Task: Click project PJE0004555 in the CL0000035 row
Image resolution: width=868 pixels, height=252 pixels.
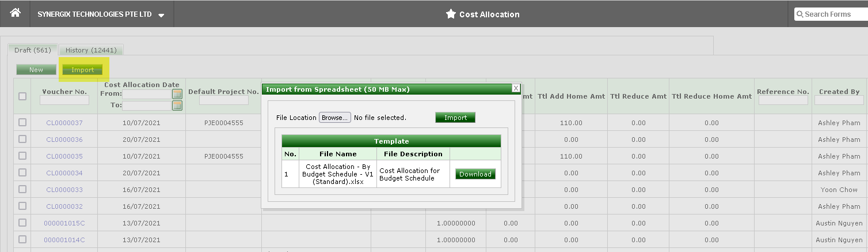Action: pyautogui.click(x=223, y=156)
